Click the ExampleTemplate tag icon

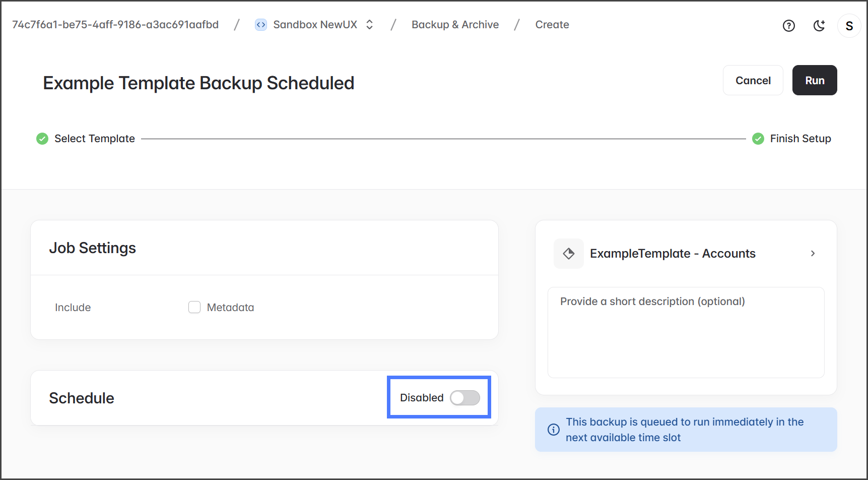point(568,254)
